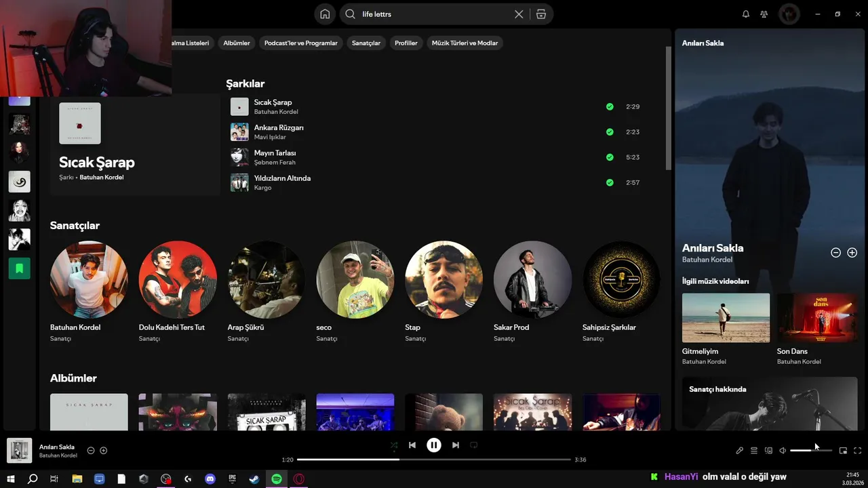This screenshot has width=868, height=488.
Task: Open artist Kargo link
Action: coord(262,188)
